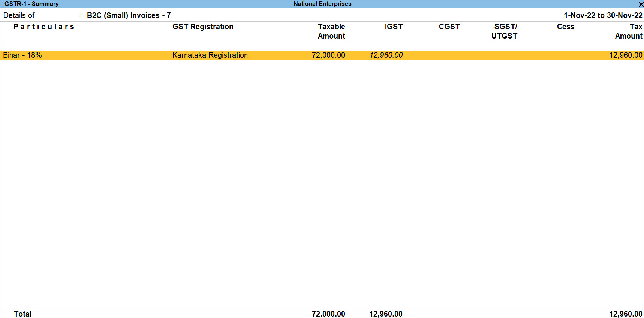Click GSTR-1 - Summary title
The width and height of the screenshot is (644, 318).
tap(31, 4)
